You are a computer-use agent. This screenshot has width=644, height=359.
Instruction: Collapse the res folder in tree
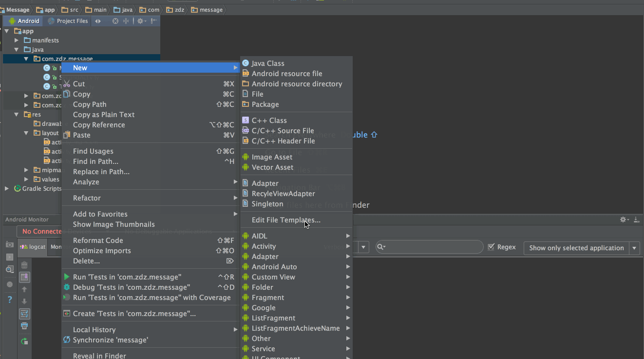point(17,115)
